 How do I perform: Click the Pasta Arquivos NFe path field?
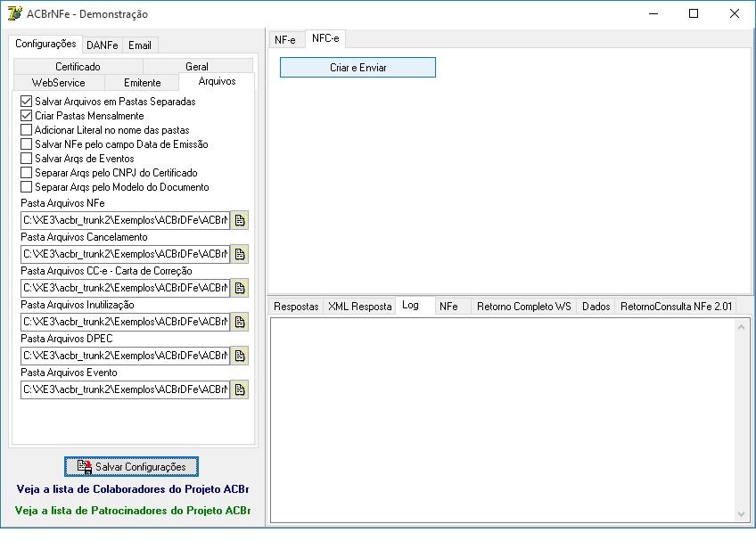[x=126, y=220]
